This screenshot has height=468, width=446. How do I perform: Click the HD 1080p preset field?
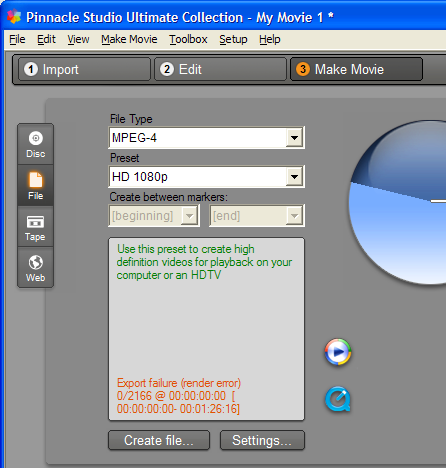[206, 177]
